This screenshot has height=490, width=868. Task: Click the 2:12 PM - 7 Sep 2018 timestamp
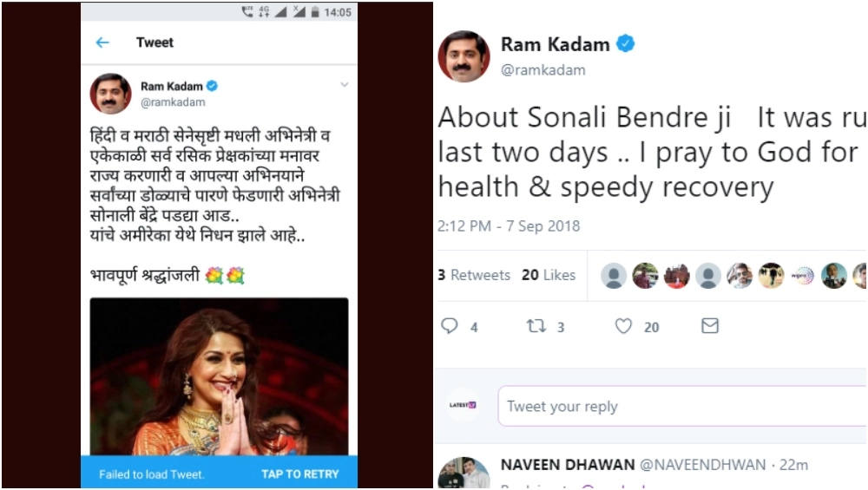[509, 226]
